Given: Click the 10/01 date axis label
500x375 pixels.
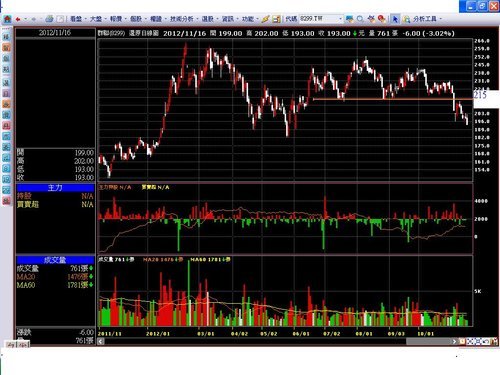Looking at the screenshot, I should [426, 333].
